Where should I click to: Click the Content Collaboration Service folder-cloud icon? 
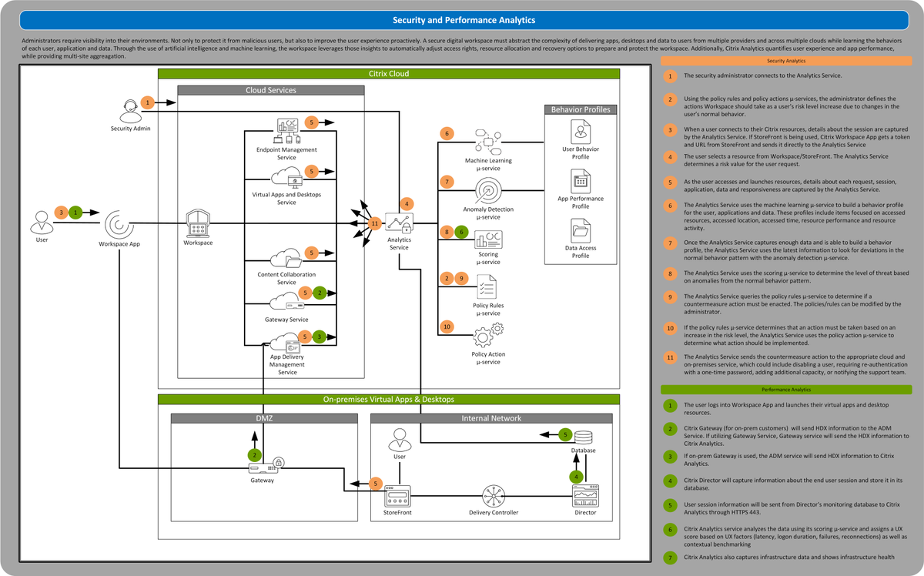[286, 258]
